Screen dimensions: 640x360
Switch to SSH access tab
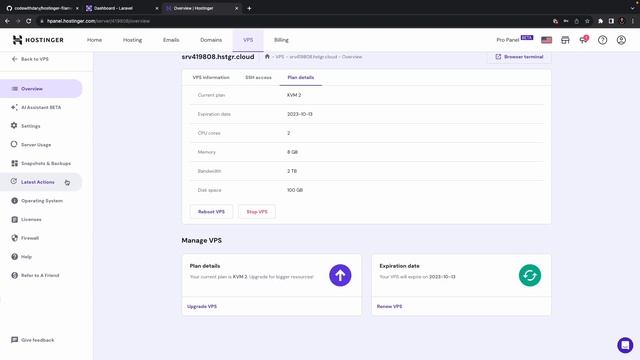(258, 78)
